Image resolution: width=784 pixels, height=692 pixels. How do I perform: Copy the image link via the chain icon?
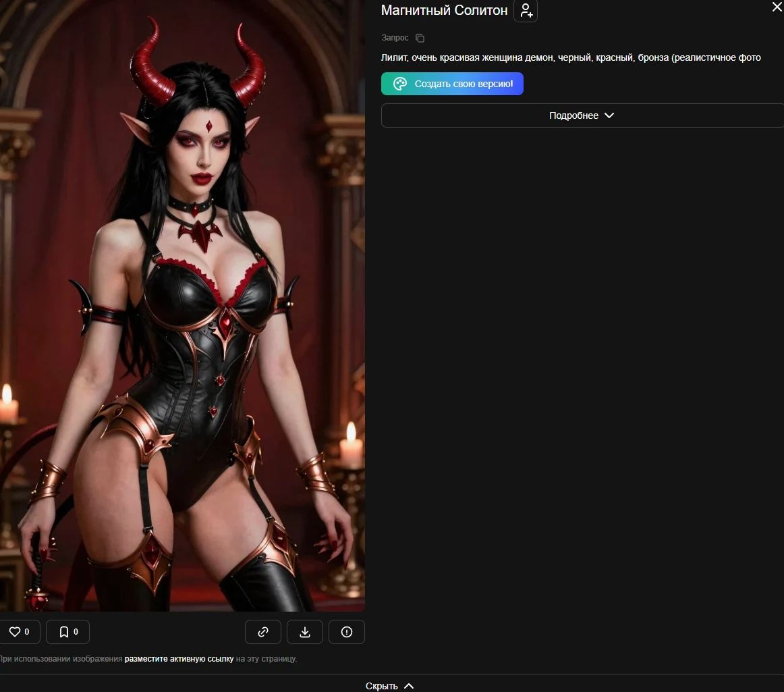(263, 632)
